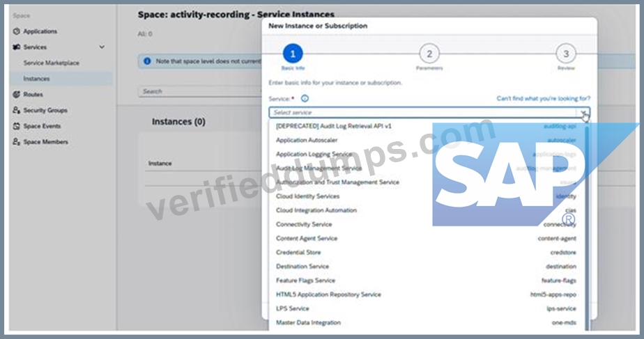The height and width of the screenshot is (339, 644).
Task: Click the service list scrollbar
Action: click(587, 227)
